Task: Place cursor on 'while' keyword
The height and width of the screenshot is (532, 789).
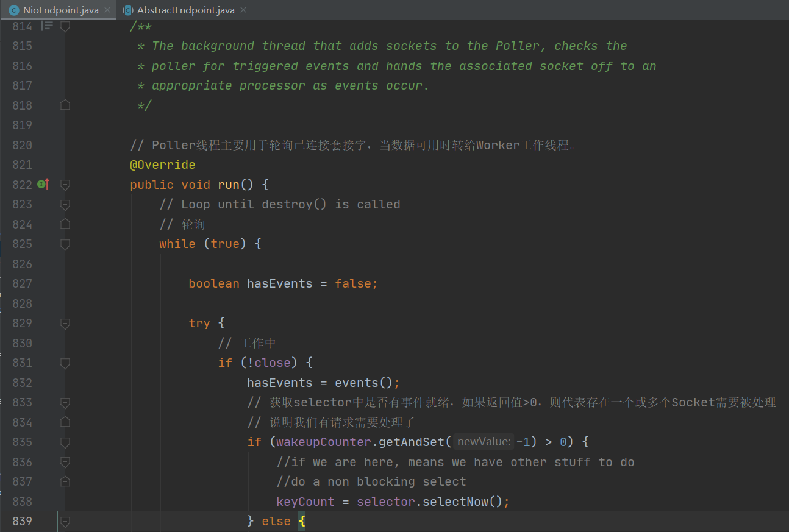Action: click(x=177, y=244)
